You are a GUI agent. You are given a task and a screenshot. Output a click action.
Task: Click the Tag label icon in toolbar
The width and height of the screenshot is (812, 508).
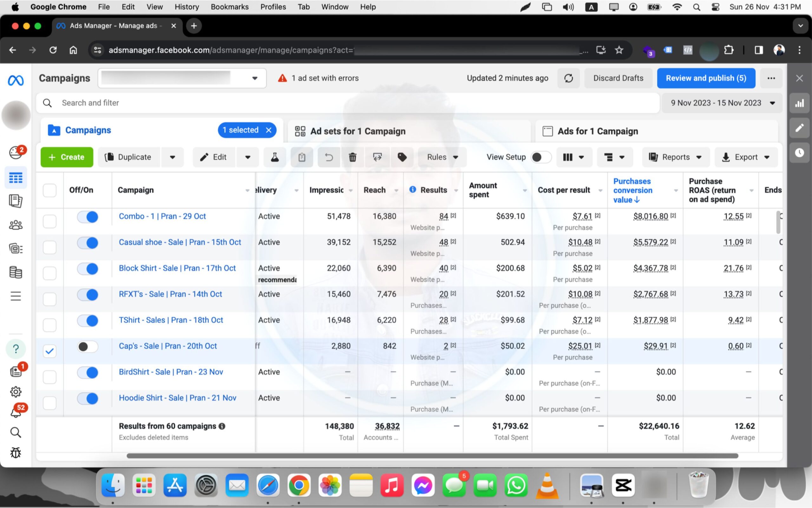coord(402,157)
